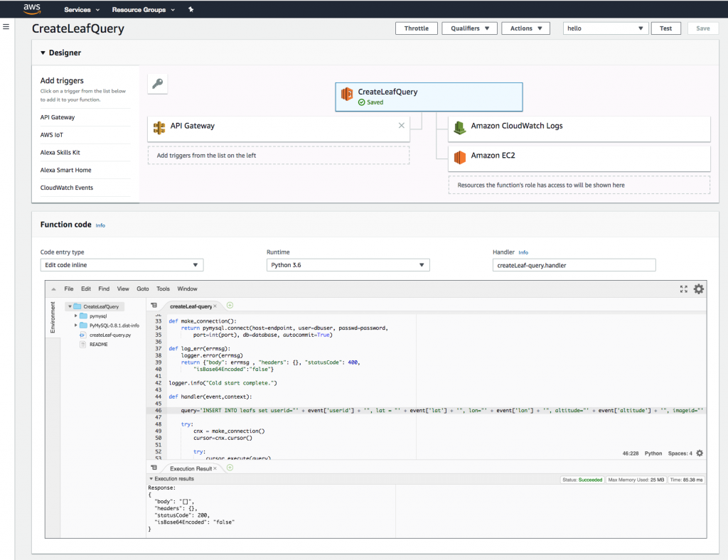728x560 pixels.
Task: Open the hello test event dropdown
Action: 606,28
